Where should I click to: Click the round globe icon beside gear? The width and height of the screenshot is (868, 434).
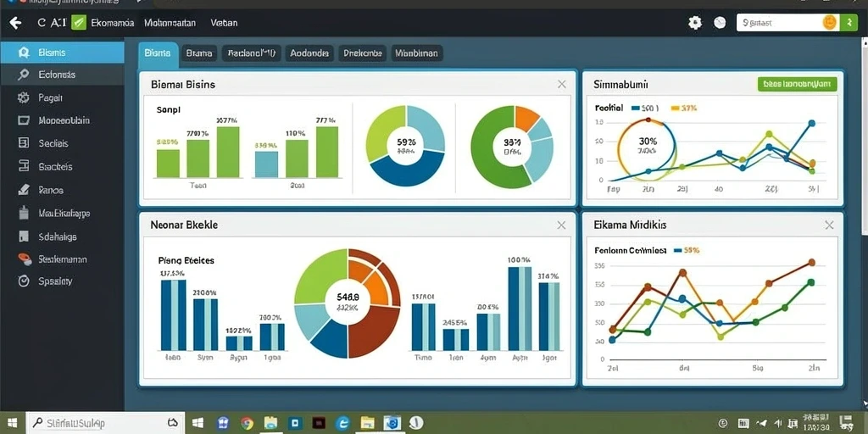719,23
